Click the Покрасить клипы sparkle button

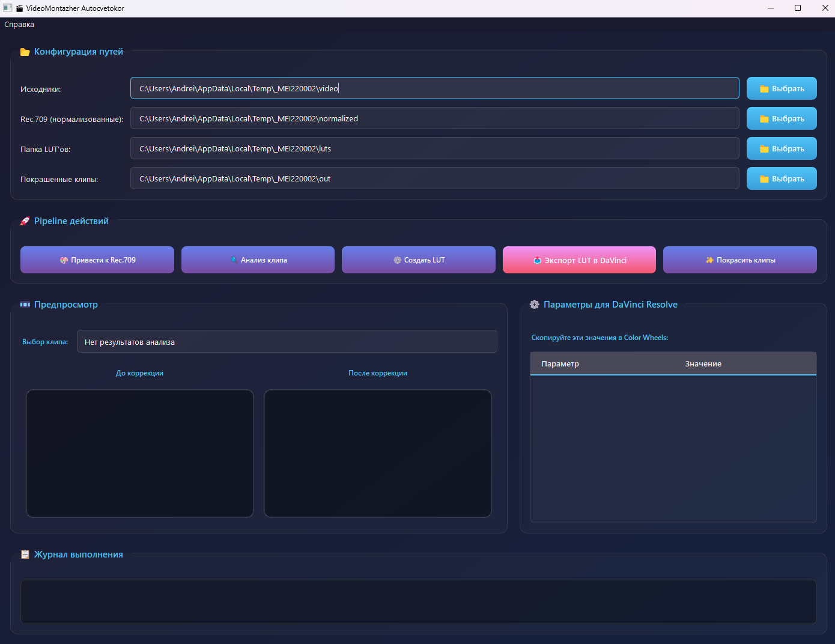point(739,260)
